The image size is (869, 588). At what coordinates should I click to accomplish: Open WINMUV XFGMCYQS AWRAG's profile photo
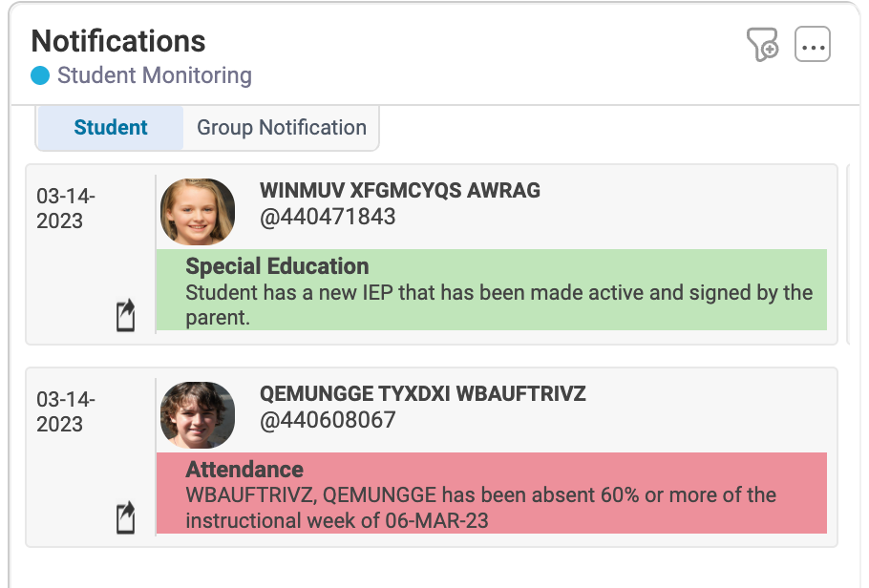pos(198,212)
